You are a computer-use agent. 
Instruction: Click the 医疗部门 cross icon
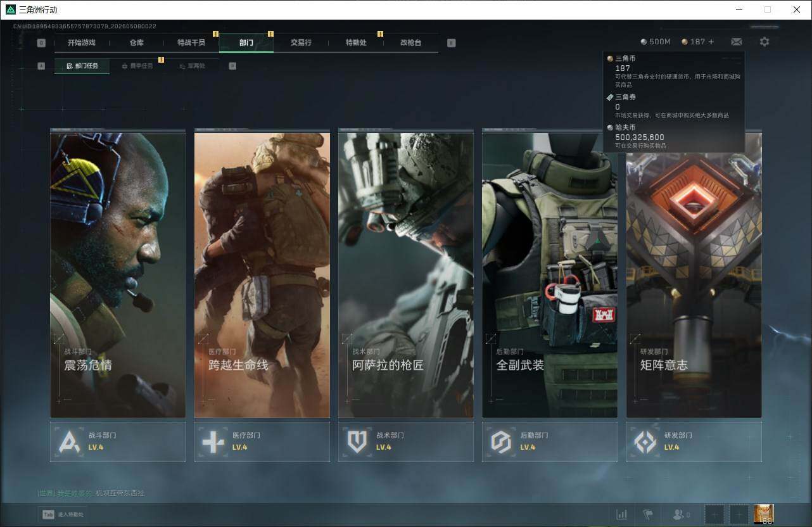pos(213,441)
